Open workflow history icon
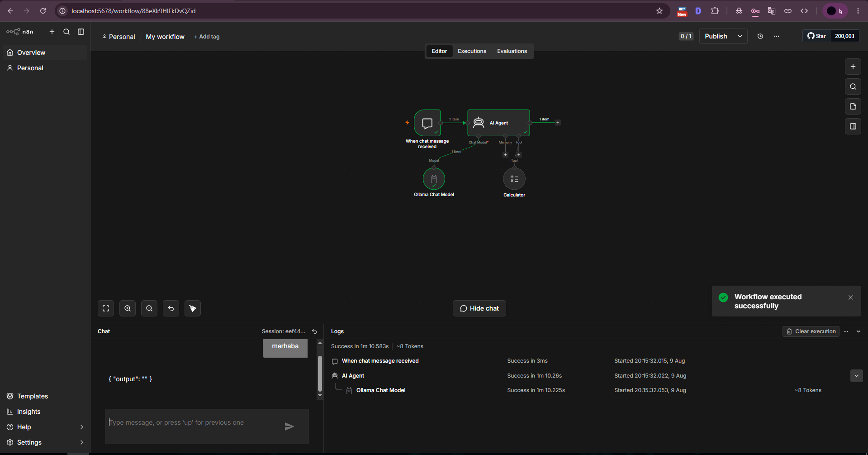This screenshot has height=455, width=868. [760, 36]
